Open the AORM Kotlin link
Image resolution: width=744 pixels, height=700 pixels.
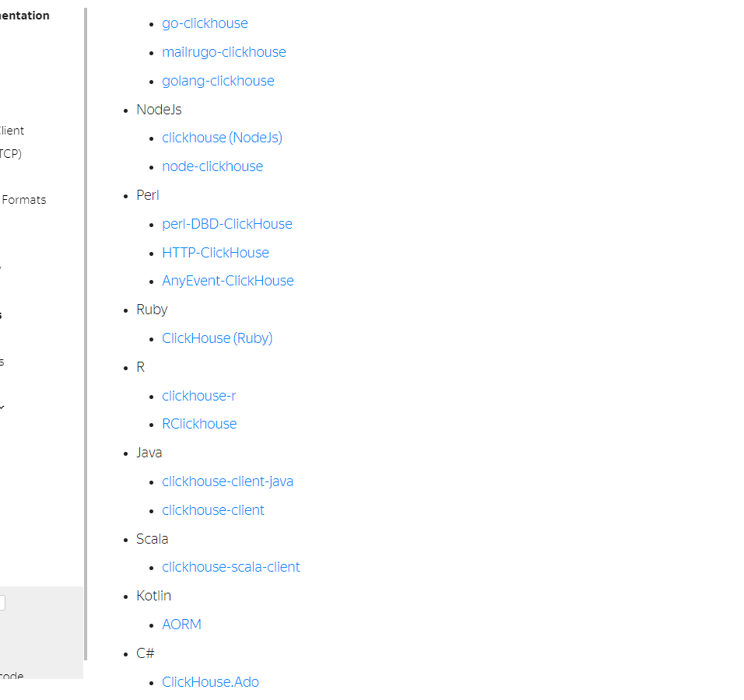point(181,625)
